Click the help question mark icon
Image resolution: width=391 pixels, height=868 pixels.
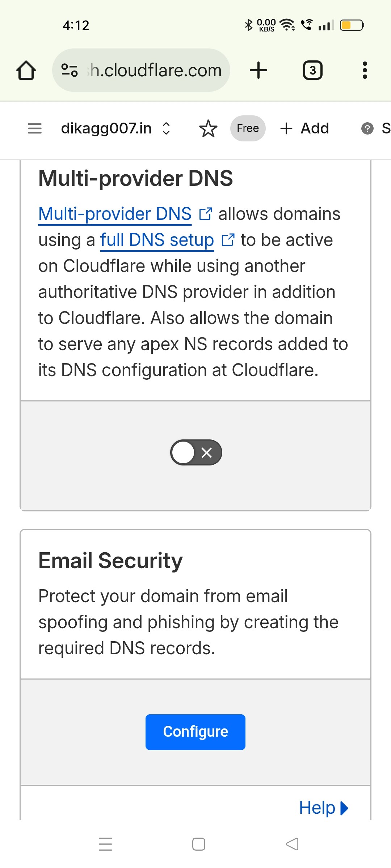click(367, 128)
